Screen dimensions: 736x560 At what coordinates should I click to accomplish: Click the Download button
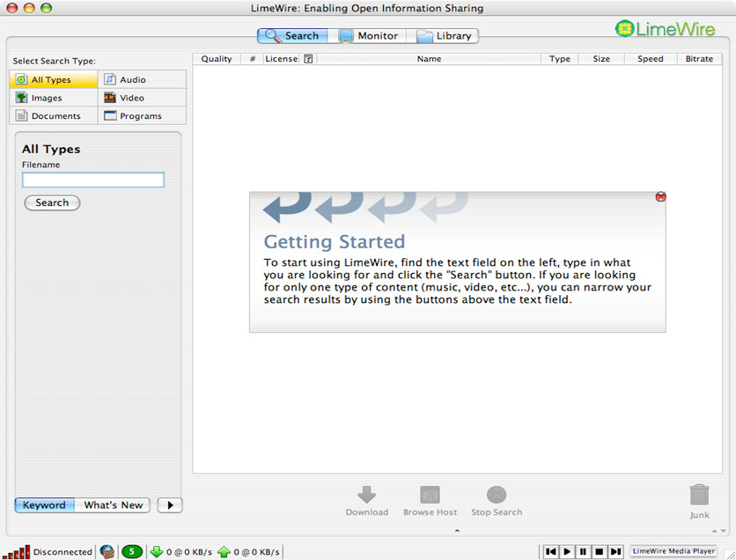(x=366, y=501)
